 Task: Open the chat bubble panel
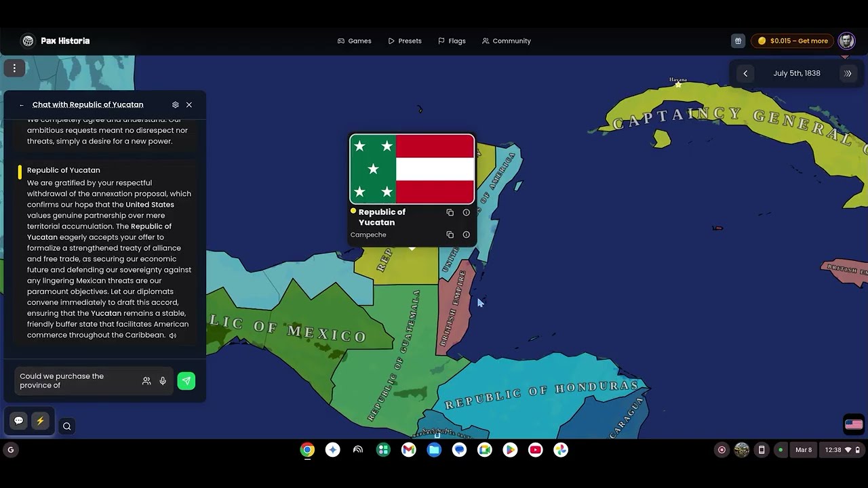pyautogui.click(x=18, y=421)
